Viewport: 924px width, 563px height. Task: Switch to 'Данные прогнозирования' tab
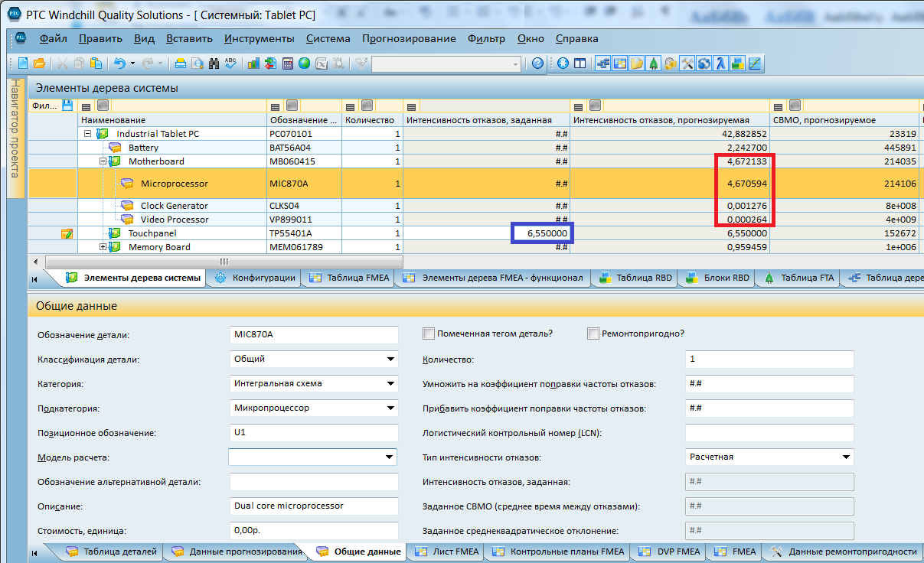pos(237,551)
